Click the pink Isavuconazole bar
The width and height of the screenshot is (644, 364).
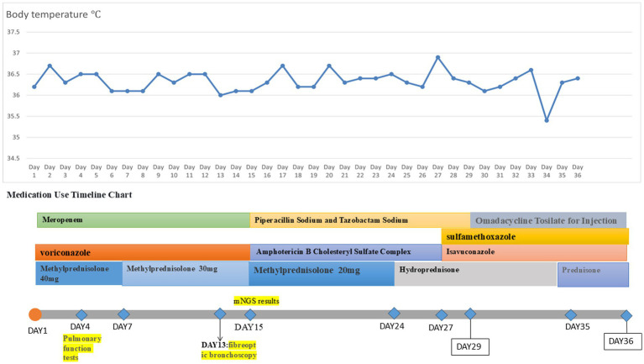tap(534, 252)
